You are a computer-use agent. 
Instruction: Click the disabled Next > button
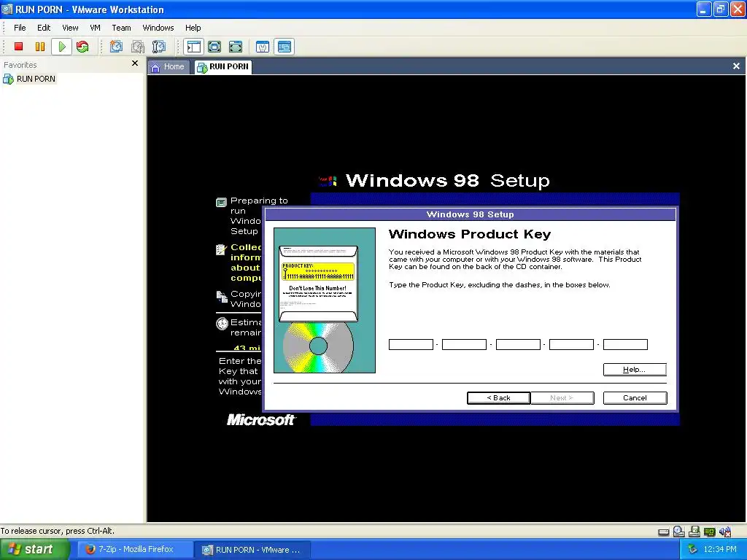[562, 398]
